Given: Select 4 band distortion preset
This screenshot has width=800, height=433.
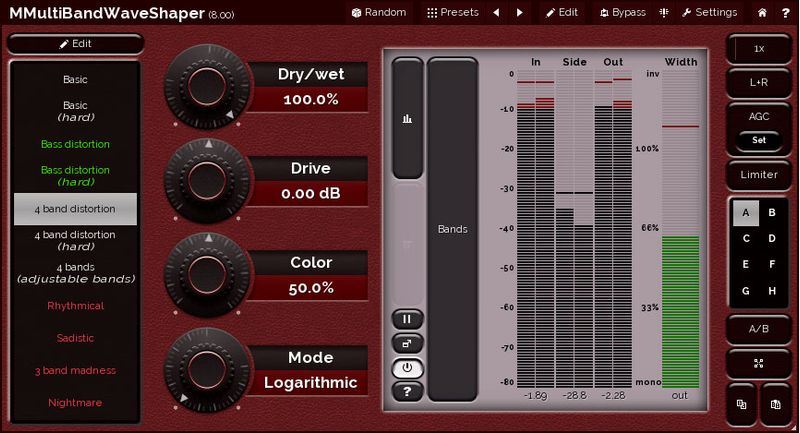Looking at the screenshot, I should pyautogui.click(x=76, y=209).
